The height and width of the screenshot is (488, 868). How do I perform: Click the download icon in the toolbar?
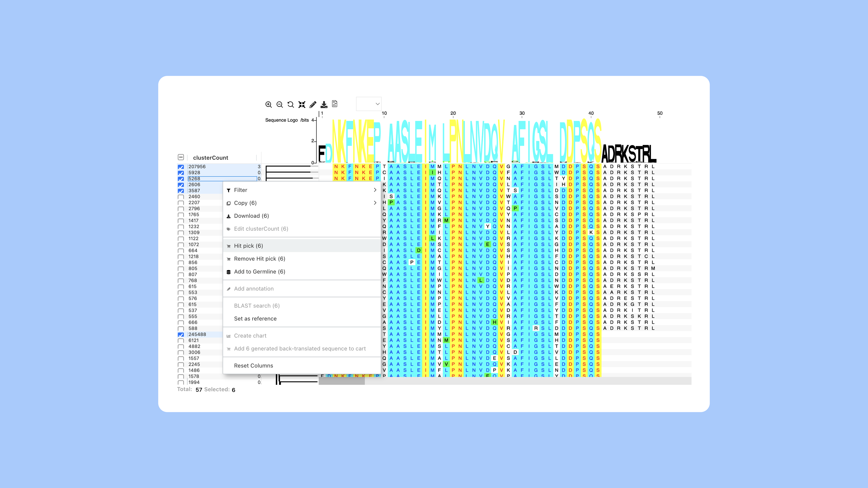[x=324, y=104]
